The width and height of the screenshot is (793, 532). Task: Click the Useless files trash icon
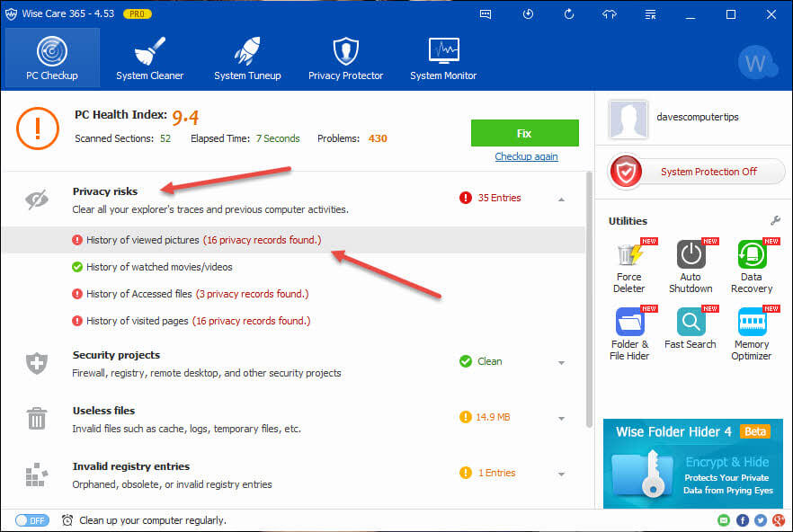37,418
